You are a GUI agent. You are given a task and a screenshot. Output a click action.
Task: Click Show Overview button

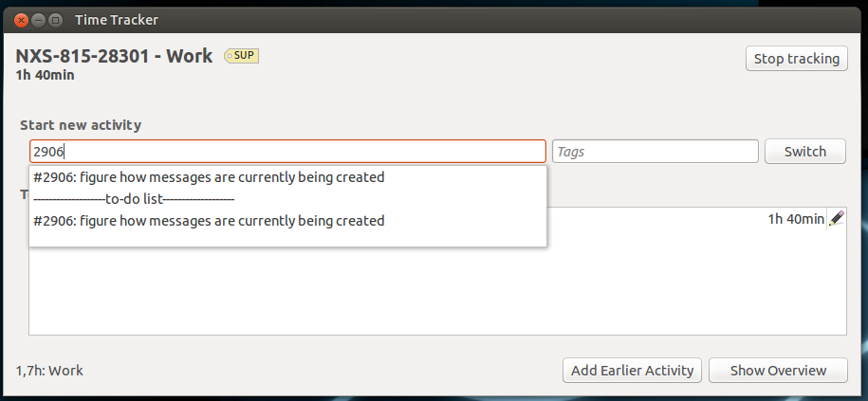[777, 371]
